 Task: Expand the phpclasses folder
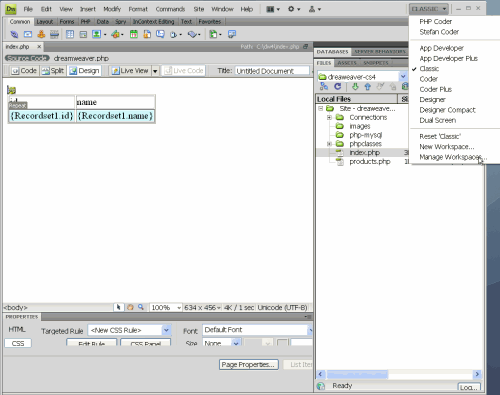pos(329,144)
